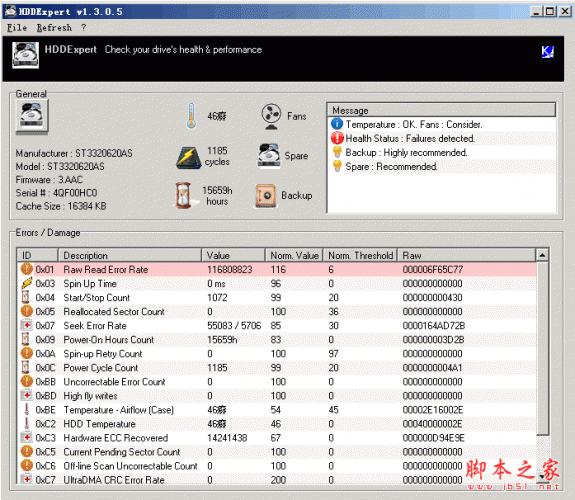Select the HDD Temperature row
This screenshot has height=500, width=575.
click(277, 424)
